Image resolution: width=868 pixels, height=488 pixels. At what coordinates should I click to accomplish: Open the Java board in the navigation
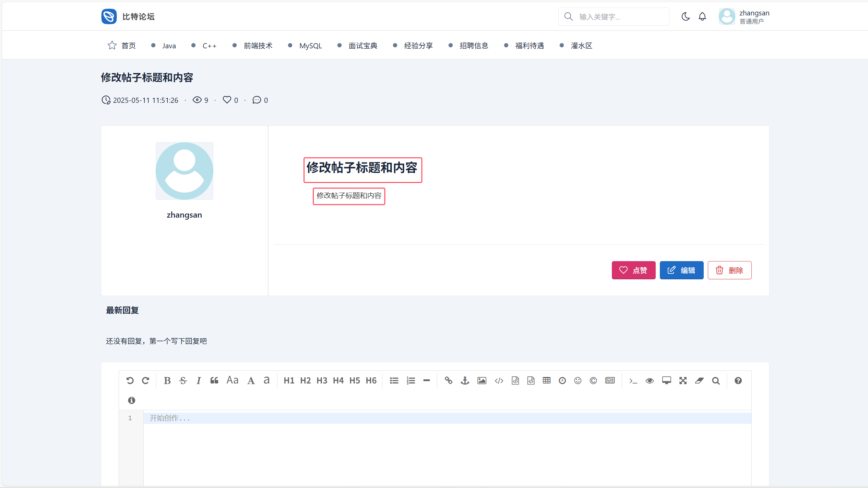[x=169, y=46]
